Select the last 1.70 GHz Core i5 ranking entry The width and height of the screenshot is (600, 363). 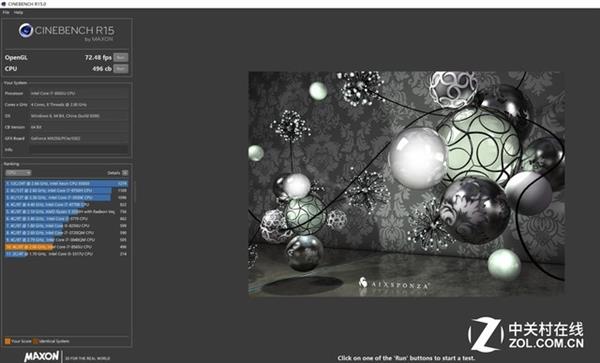click(66, 254)
